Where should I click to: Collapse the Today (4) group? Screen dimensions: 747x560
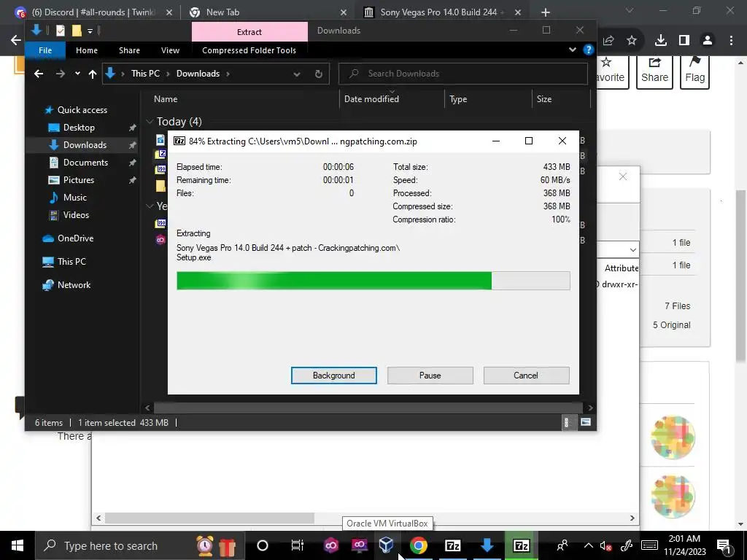(x=150, y=122)
